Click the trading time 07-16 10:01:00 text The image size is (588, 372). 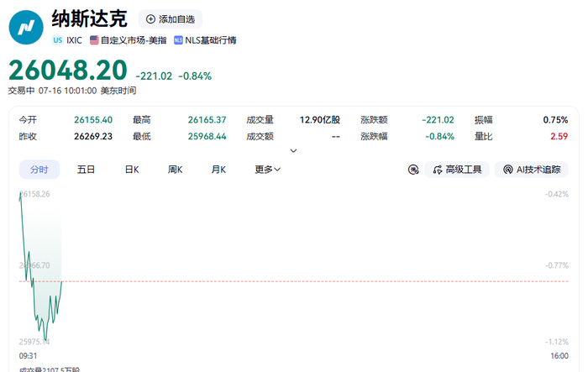(x=67, y=91)
